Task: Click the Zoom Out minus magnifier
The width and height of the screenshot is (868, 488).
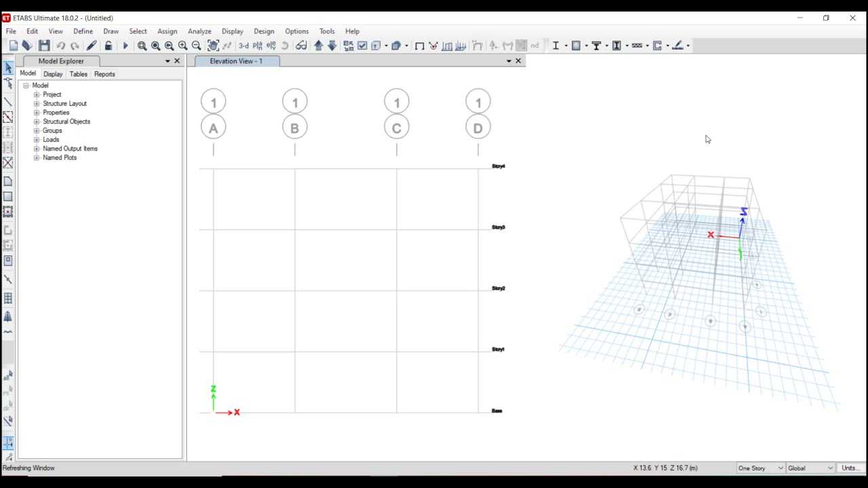Action: click(196, 45)
